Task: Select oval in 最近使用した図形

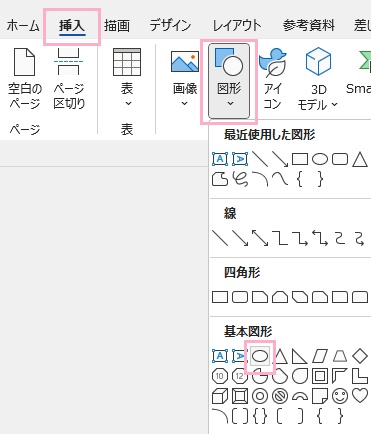Action: (320, 159)
